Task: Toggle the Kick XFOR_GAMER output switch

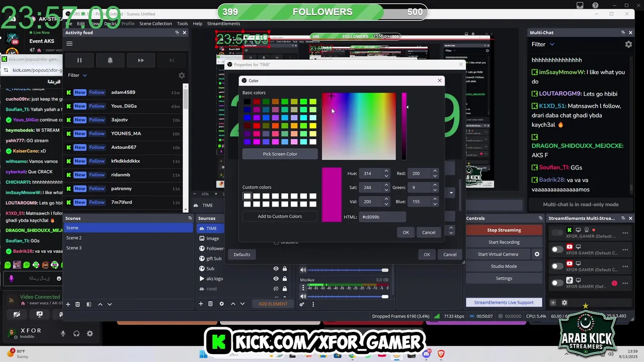Action: 557,232
